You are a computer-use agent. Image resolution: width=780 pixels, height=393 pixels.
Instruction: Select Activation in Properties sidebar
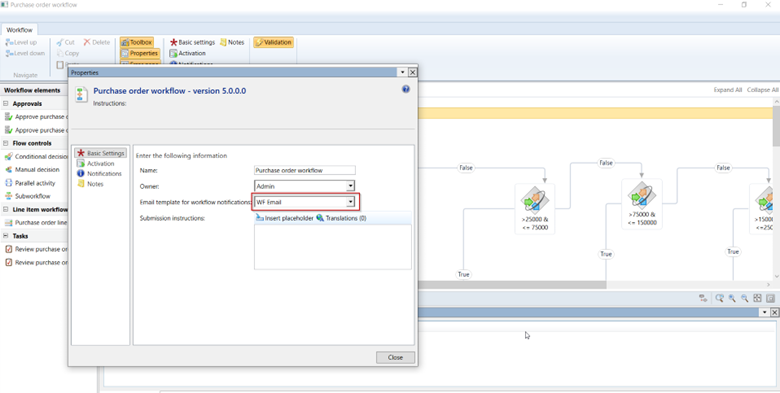click(x=96, y=164)
